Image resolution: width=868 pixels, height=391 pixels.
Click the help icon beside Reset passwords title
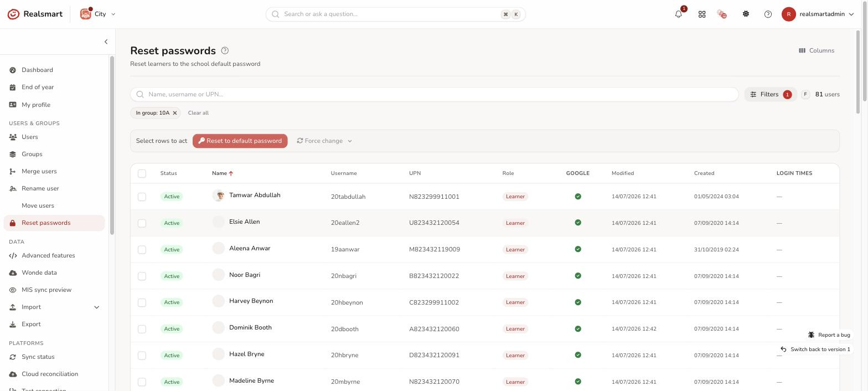tap(225, 50)
